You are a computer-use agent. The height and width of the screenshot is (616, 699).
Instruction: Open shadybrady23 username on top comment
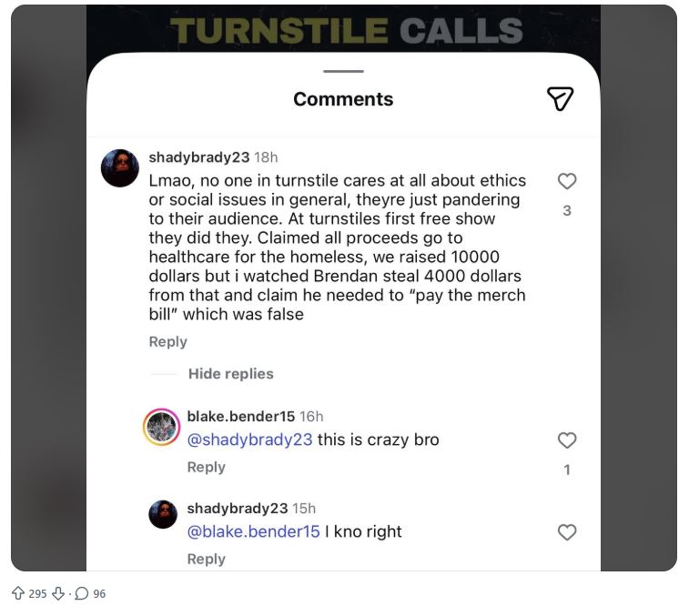coord(199,157)
